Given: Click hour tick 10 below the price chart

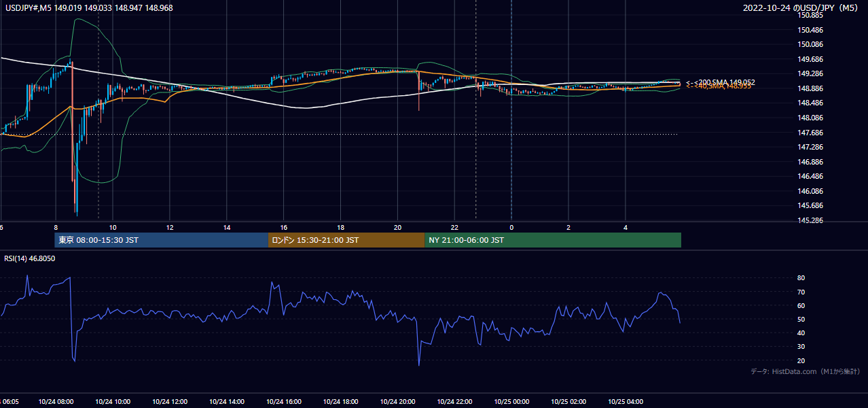Looking at the screenshot, I should (113, 228).
